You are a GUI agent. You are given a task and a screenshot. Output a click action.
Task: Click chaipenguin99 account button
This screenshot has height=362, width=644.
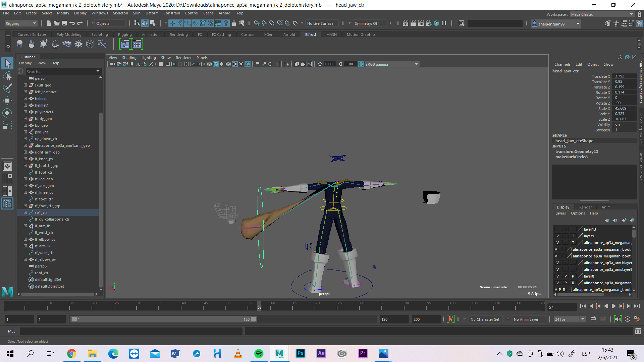click(x=555, y=24)
